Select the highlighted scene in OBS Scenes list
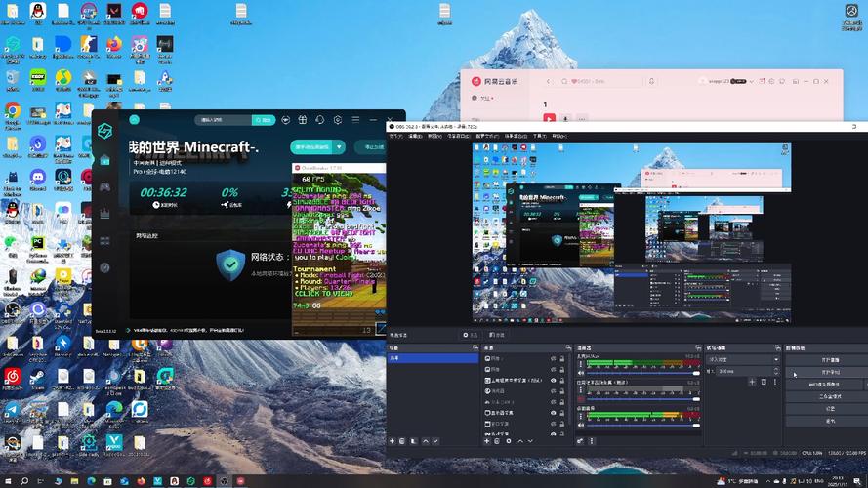868x488 pixels. [x=434, y=358]
